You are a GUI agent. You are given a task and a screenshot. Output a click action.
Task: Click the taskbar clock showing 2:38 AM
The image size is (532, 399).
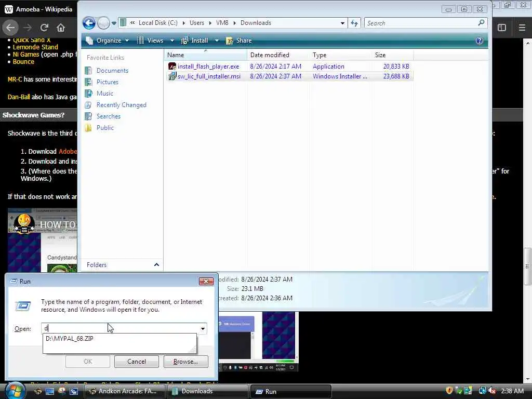pos(512,391)
